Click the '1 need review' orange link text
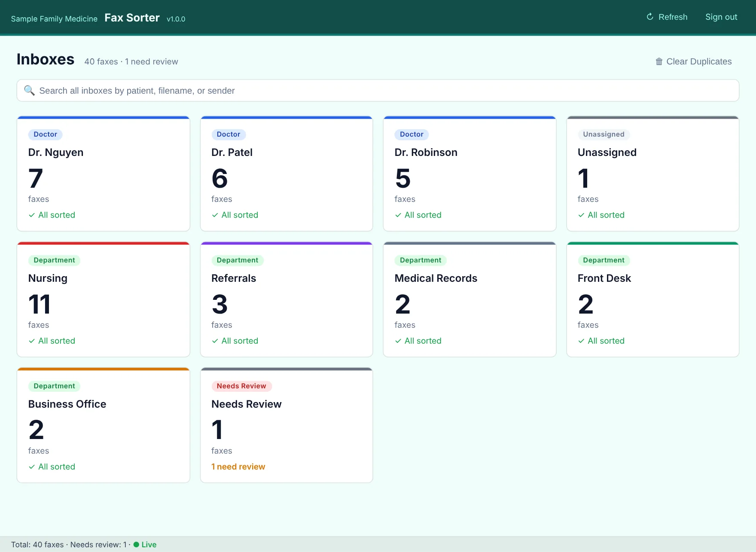 click(x=238, y=467)
